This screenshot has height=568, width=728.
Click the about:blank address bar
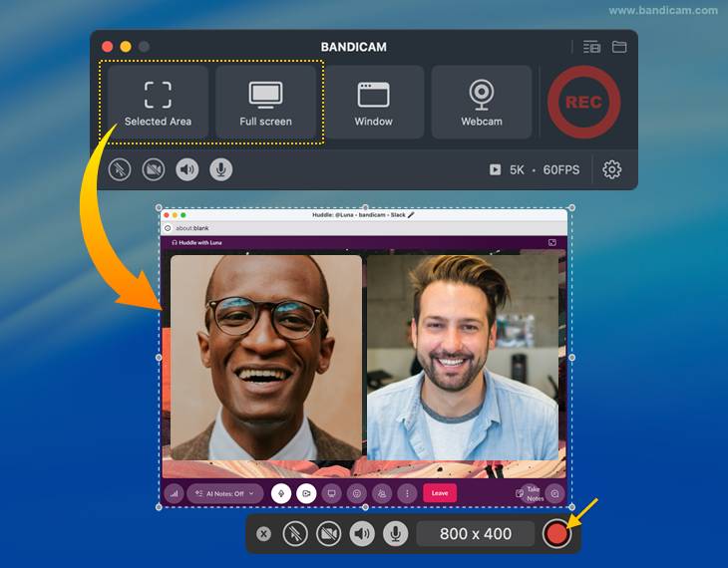(364, 228)
